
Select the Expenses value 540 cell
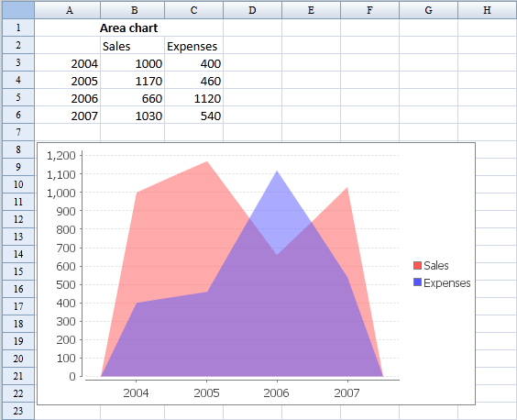click(x=194, y=116)
